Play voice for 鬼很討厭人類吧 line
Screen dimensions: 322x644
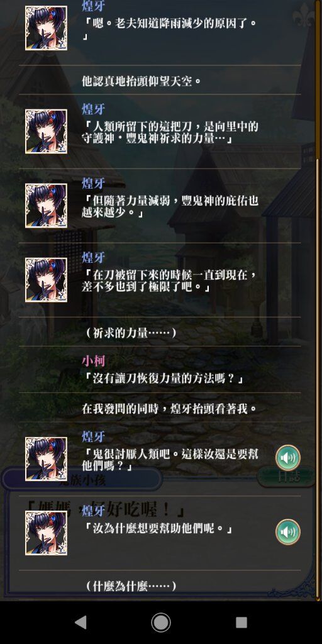point(287,458)
